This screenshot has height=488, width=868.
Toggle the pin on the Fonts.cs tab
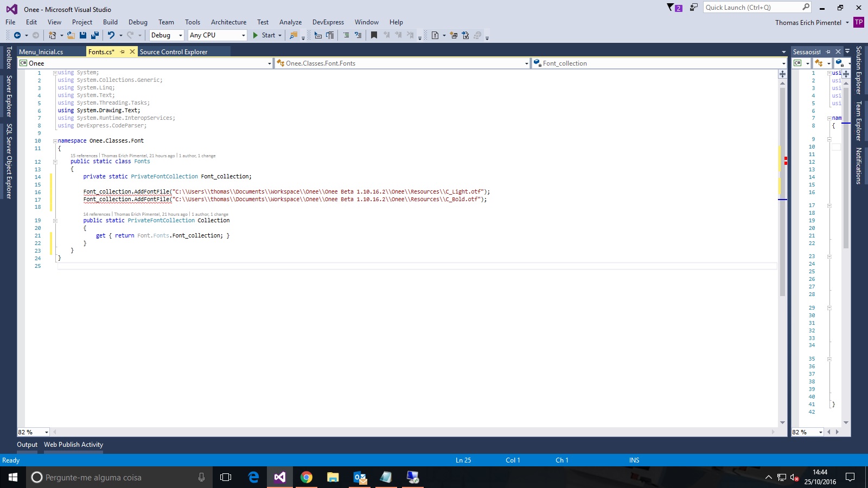123,52
